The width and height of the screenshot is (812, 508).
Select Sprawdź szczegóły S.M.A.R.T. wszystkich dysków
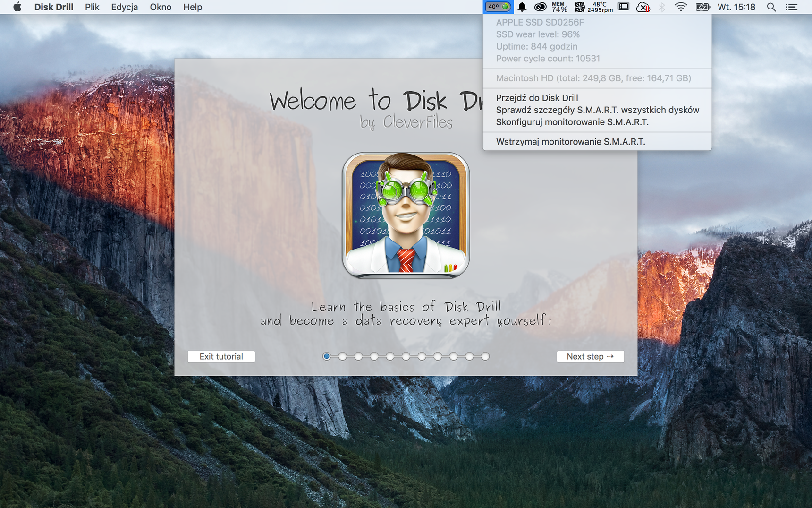[x=597, y=110]
